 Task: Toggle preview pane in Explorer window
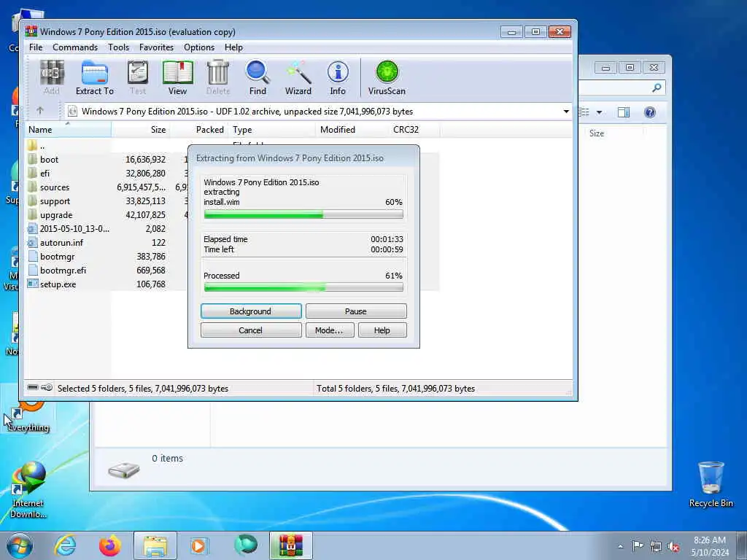624,112
